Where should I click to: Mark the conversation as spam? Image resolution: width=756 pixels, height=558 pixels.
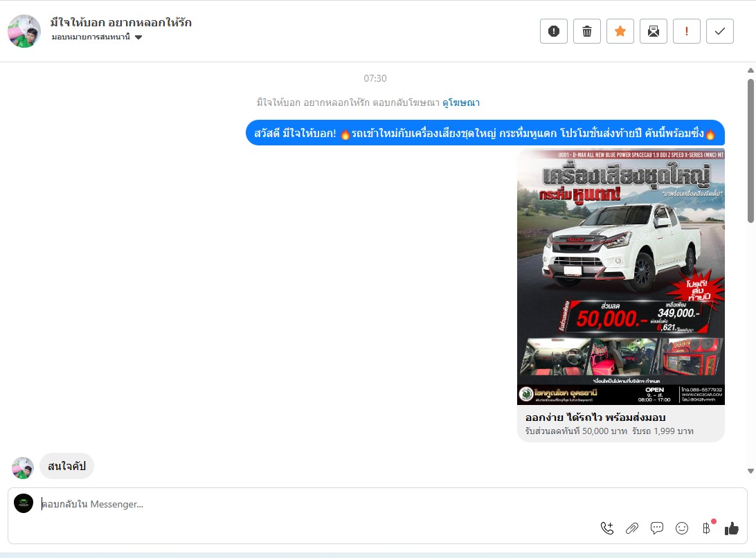coord(554,31)
